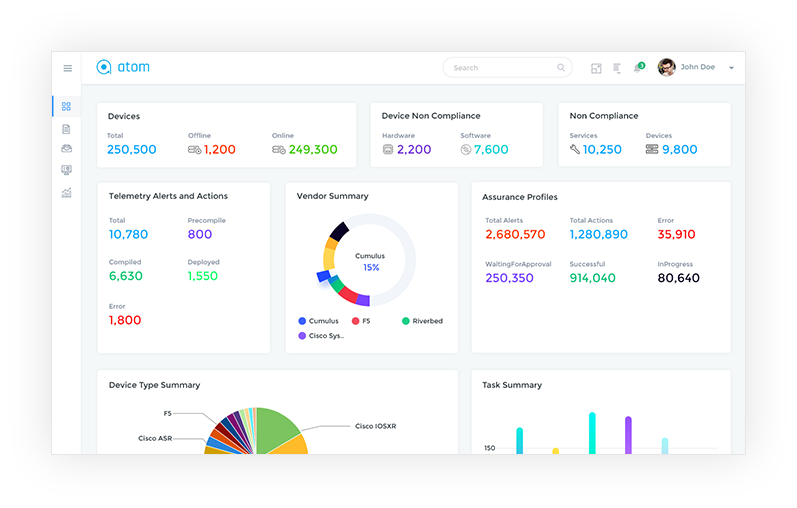The image size is (797, 508).
Task: Open the analytics chart sidebar icon
Action: (x=66, y=193)
